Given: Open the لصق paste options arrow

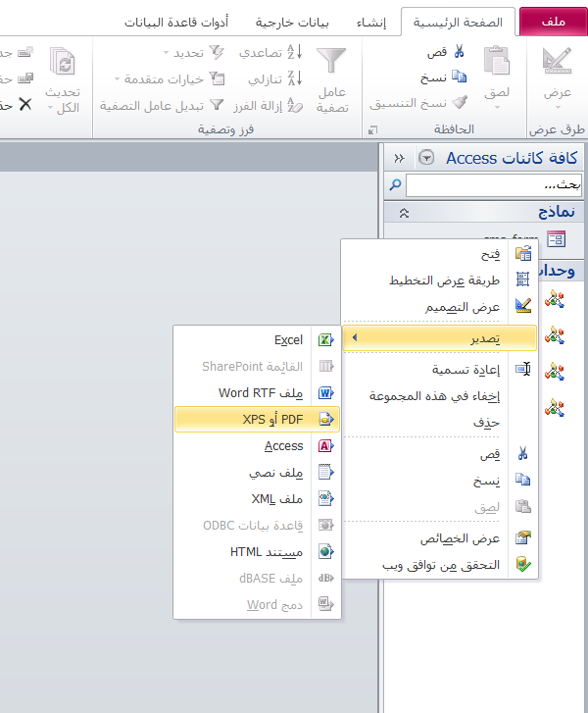Looking at the screenshot, I should click(497, 108).
